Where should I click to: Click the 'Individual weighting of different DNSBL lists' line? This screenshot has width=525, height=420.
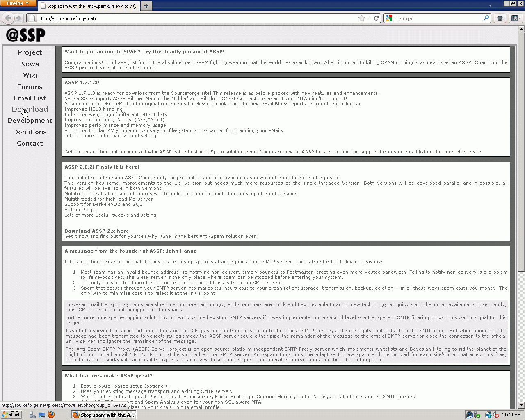[116, 114]
